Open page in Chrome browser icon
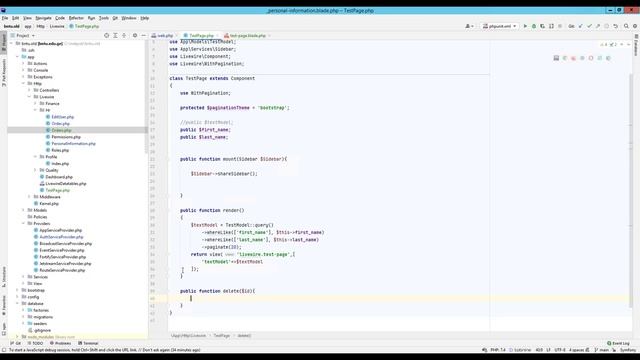This screenshot has height=360, width=640. 565,58
